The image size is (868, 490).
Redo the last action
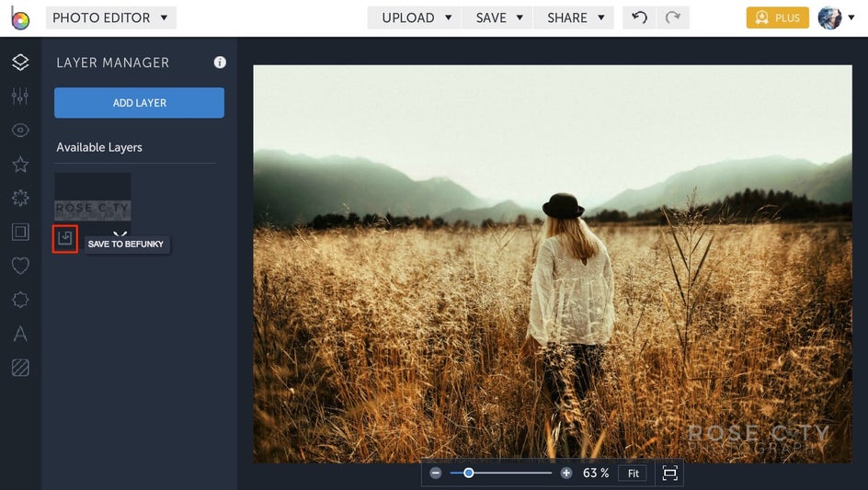pos(672,17)
